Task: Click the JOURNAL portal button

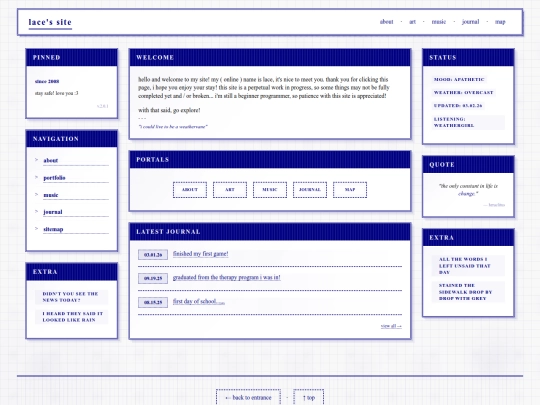Action: coord(310,190)
